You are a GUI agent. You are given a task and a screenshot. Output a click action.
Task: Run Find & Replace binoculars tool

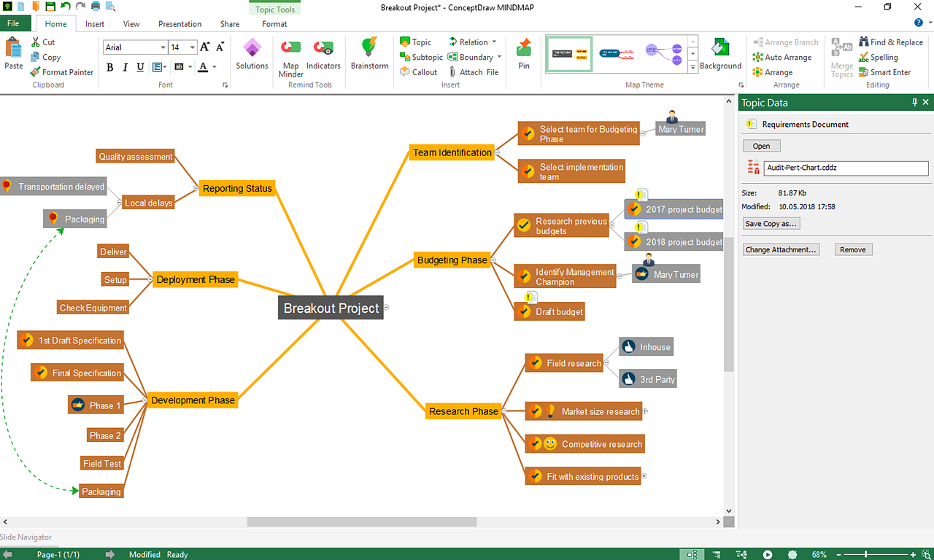(x=890, y=42)
